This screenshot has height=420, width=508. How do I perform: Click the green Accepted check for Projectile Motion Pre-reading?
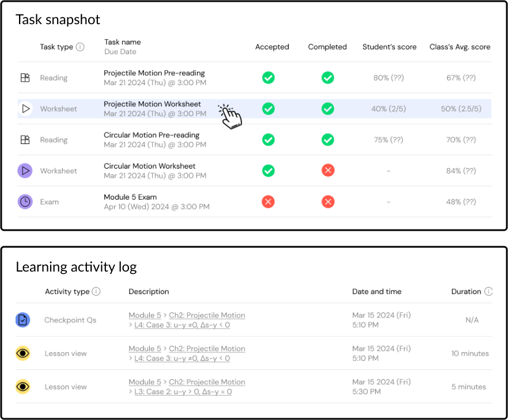[x=268, y=78]
